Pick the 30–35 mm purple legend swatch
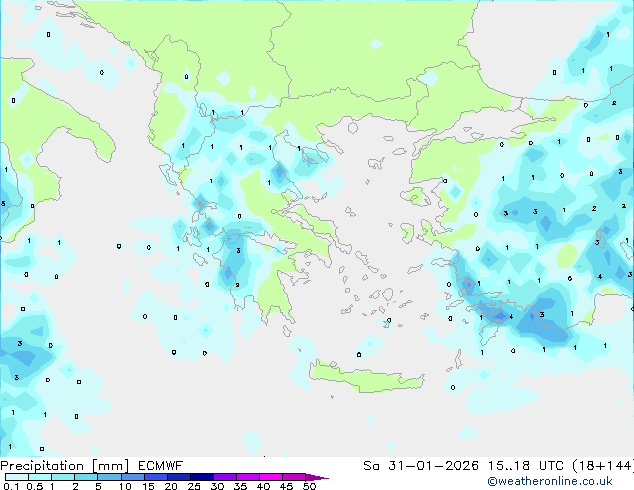The height and width of the screenshot is (490, 634). pyautogui.click(x=224, y=477)
